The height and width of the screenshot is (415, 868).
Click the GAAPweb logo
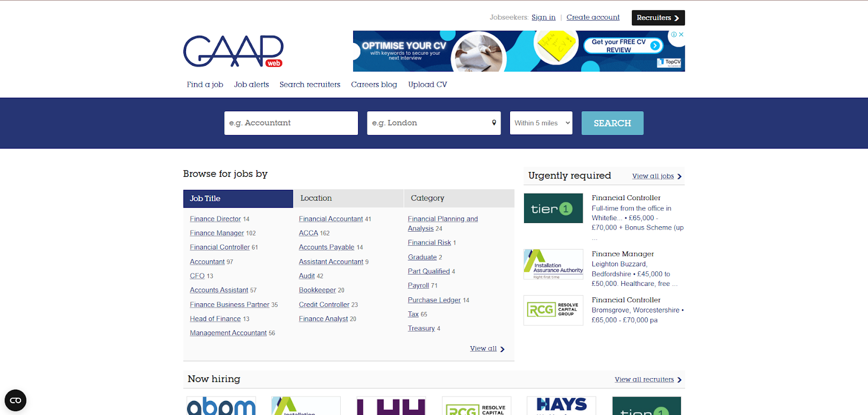pyautogui.click(x=233, y=52)
